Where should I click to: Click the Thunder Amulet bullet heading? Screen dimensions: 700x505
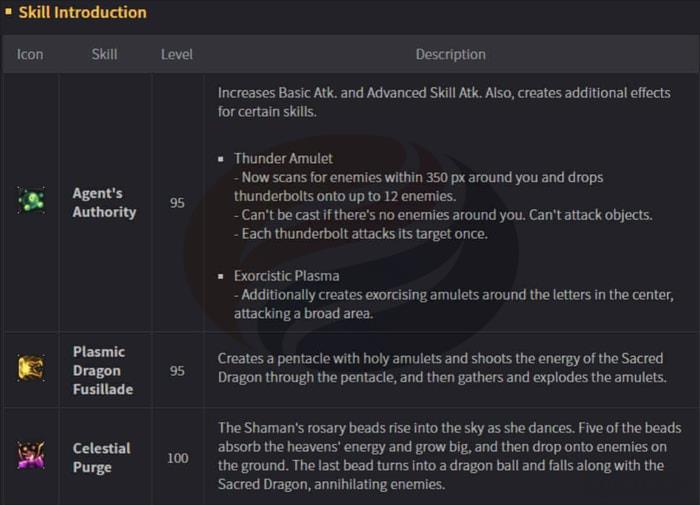[x=283, y=158]
